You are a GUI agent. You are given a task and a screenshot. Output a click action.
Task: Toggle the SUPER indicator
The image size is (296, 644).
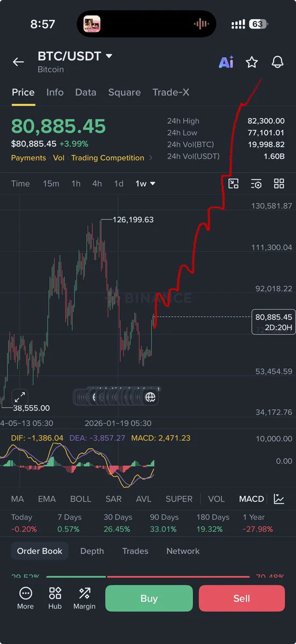point(179,499)
